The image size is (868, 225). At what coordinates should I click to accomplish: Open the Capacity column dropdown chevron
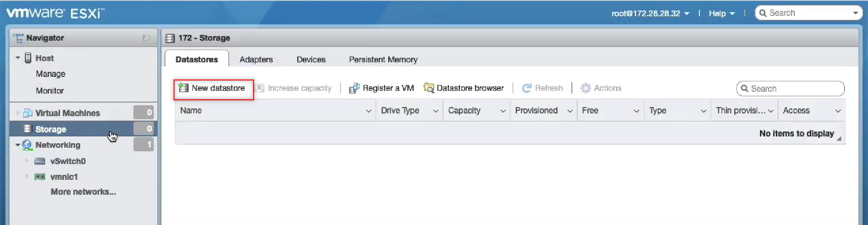[503, 111]
